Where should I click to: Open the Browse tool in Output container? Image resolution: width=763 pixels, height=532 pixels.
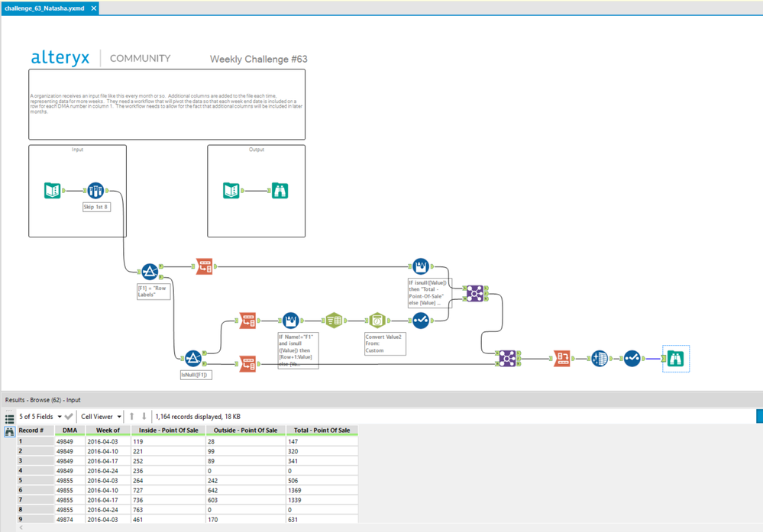(x=280, y=190)
